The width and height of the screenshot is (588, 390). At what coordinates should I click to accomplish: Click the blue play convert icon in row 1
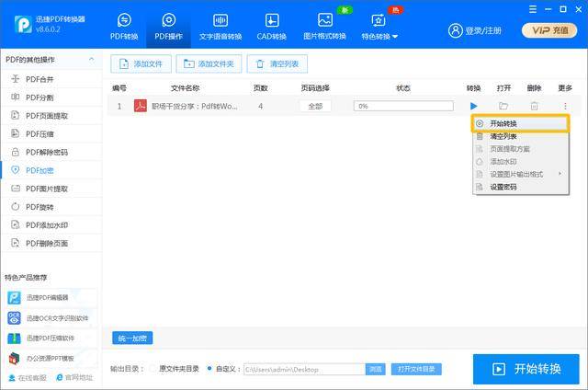point(474,106)
